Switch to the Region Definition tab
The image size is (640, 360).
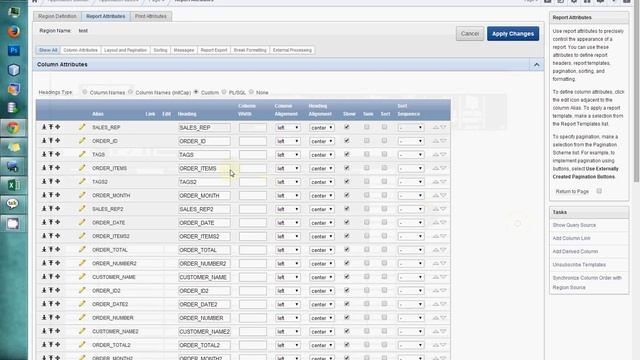pos(58,16)
